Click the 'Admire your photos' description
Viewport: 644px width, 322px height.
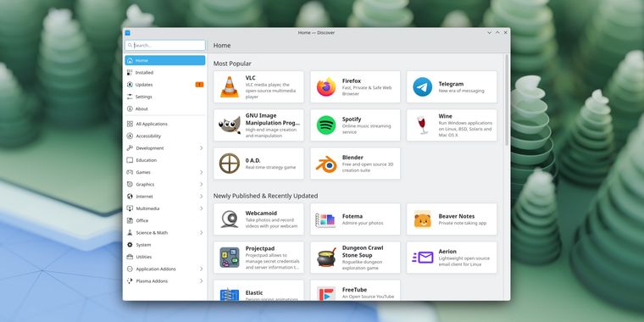pyautogui.click(x=363, y=223)
